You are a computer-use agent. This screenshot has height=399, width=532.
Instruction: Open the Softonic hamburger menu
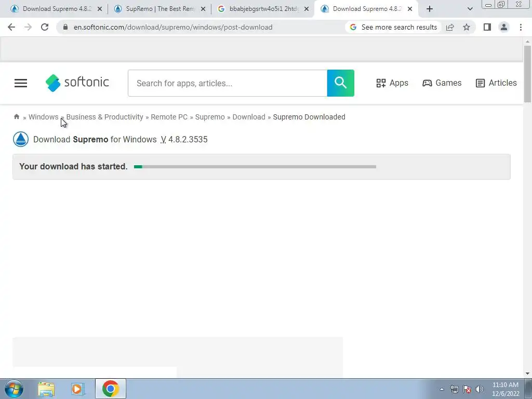[21, 83]
